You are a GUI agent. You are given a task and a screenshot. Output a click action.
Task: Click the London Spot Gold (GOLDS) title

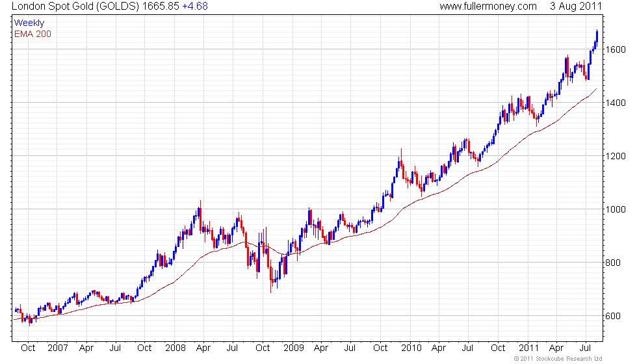75,6
